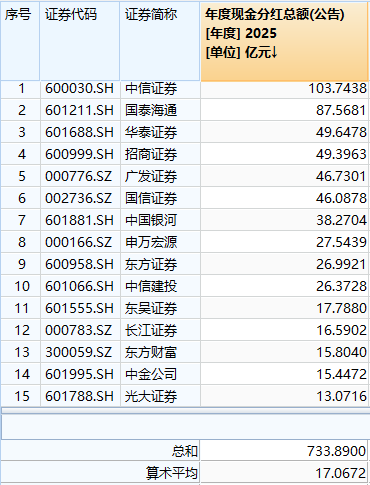Select the 中信建投 name cell
370x485 pixels.
click(x=160, y=286)
